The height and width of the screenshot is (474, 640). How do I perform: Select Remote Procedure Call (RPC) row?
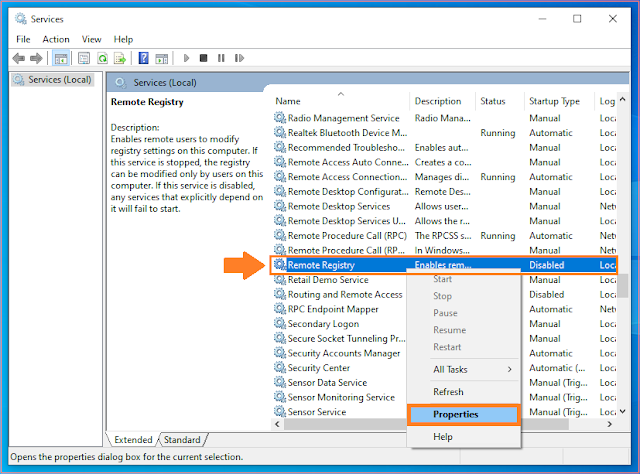[444, 236]
